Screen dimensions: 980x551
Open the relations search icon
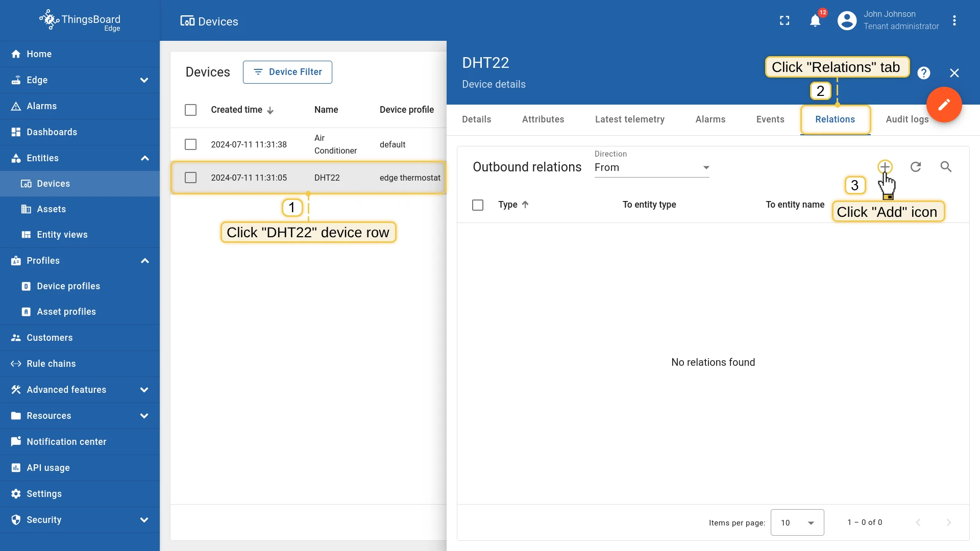click(946, 167)
